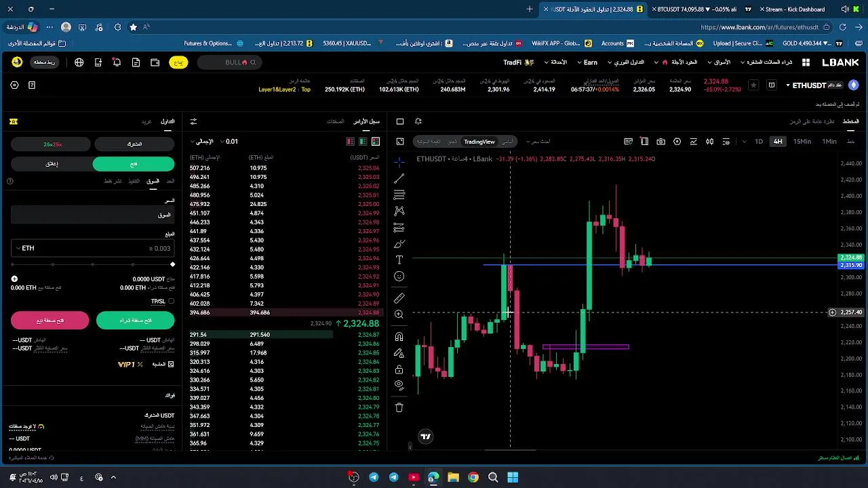The image size is (868, 488).
Task: Select the green Open position toggle
Action: point(134,164)
